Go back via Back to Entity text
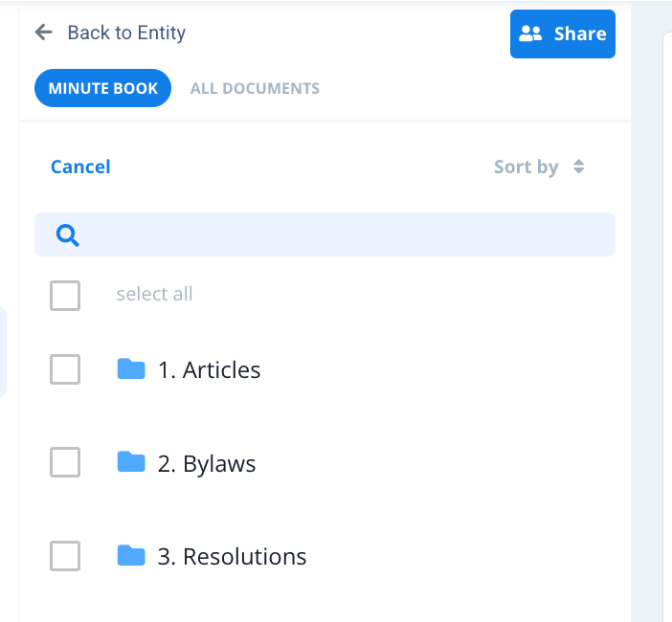The width and height of the screenshot is (672, 622). (126, 33)
